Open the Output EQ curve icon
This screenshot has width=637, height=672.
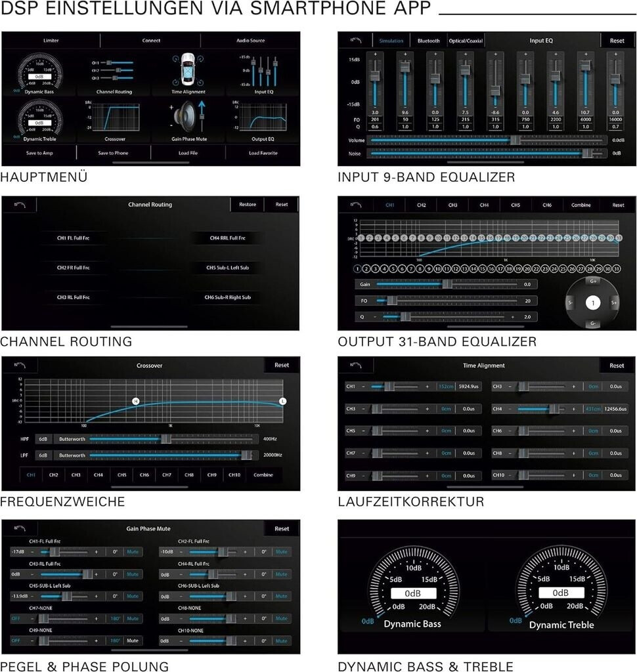point(261,117)
